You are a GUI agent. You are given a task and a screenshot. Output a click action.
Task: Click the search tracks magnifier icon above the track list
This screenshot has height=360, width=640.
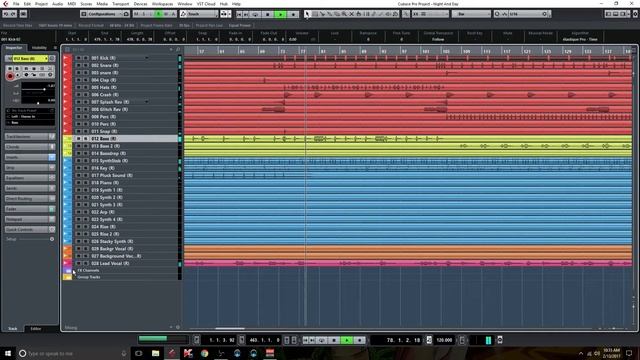point(178,49)
